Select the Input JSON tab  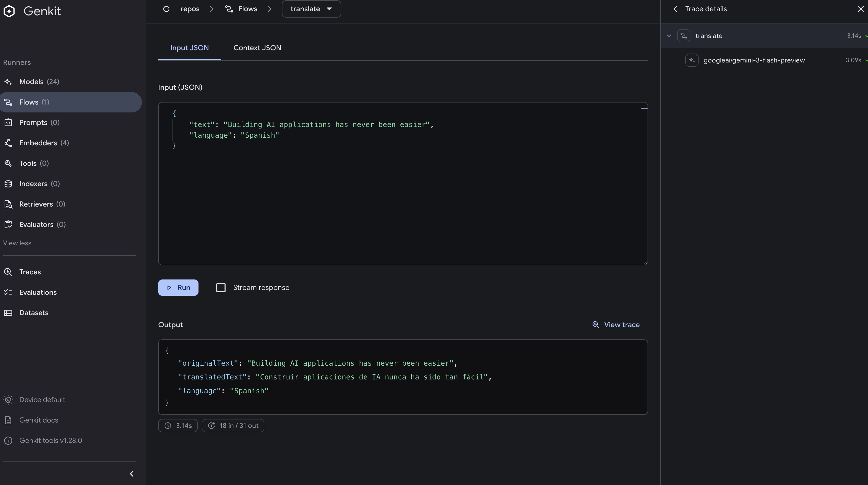pos(189,47)
